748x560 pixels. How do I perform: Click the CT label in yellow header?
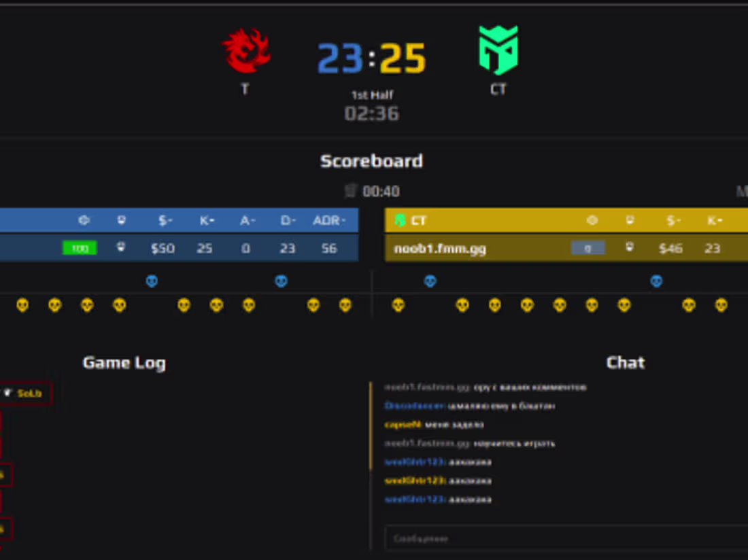click(x=418, y=221)
